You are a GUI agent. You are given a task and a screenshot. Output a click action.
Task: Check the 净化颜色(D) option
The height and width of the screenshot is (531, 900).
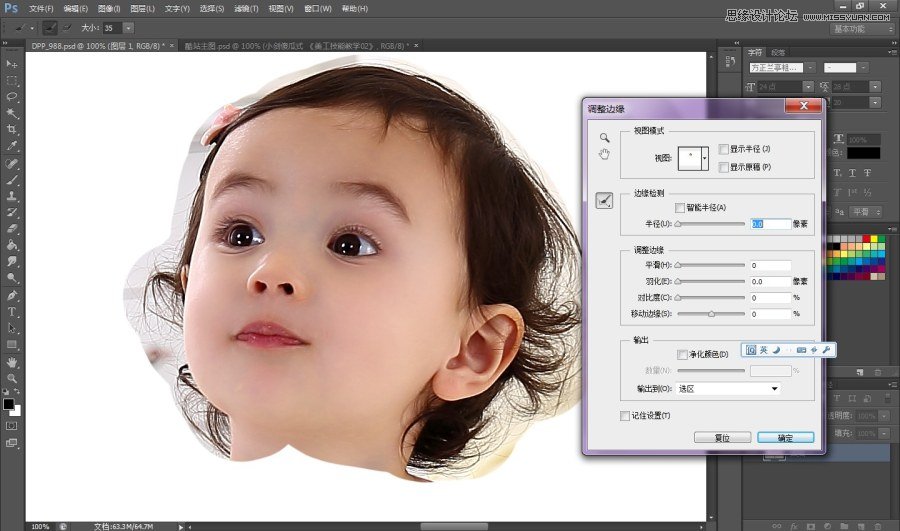(682, 355)
